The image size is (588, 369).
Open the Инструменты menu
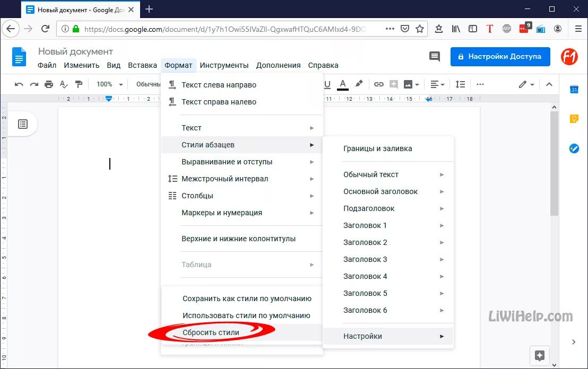(x=224, y=65)
